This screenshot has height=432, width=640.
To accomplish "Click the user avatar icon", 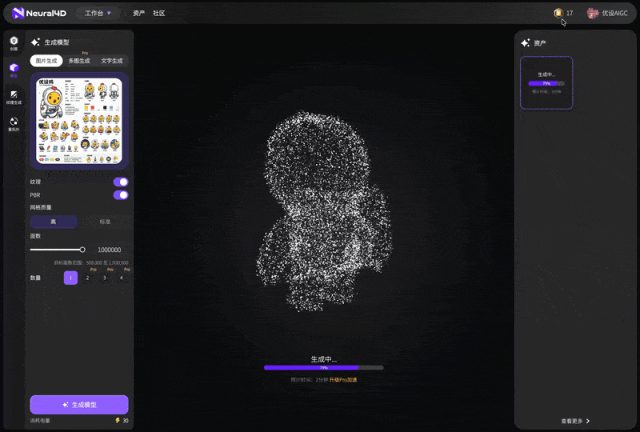I will [x=592, y=13].
